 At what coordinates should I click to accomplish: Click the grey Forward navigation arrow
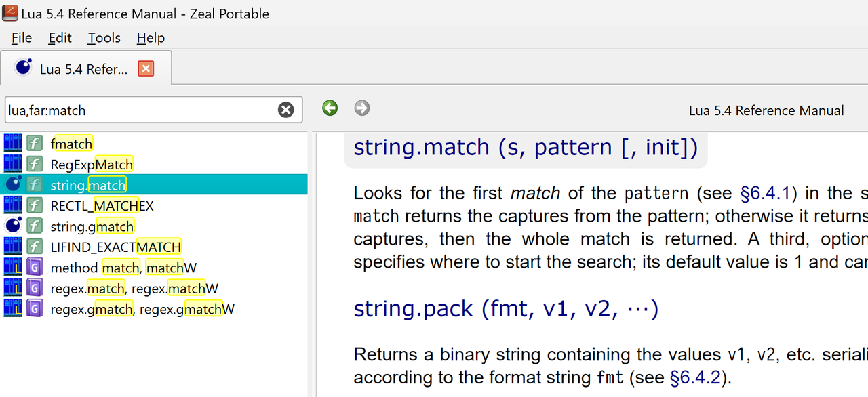pos(362,108)
